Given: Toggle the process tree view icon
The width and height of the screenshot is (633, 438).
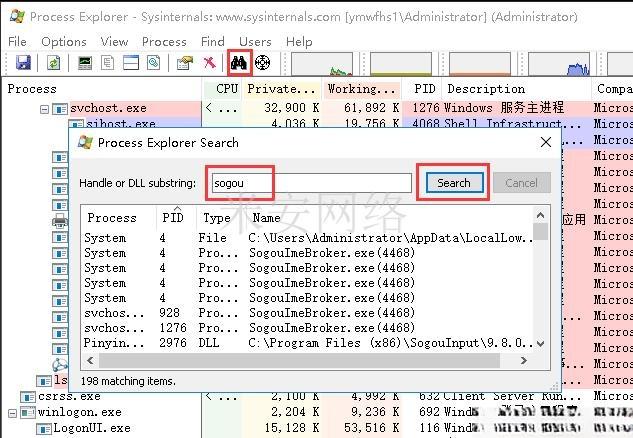Looking at the screenshot, I should tap(107, 63).
